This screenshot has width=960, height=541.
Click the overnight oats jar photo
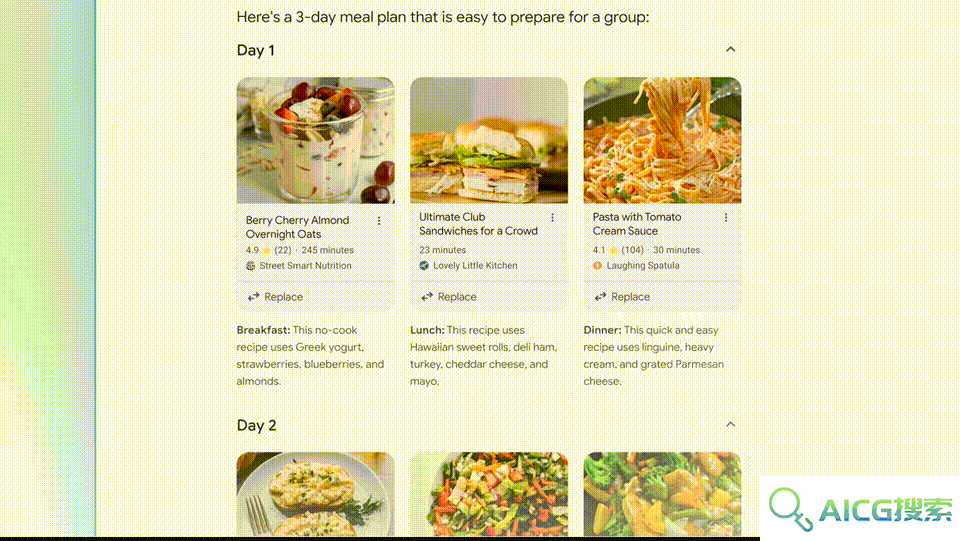pyautogui.click(x=316, y=140)
